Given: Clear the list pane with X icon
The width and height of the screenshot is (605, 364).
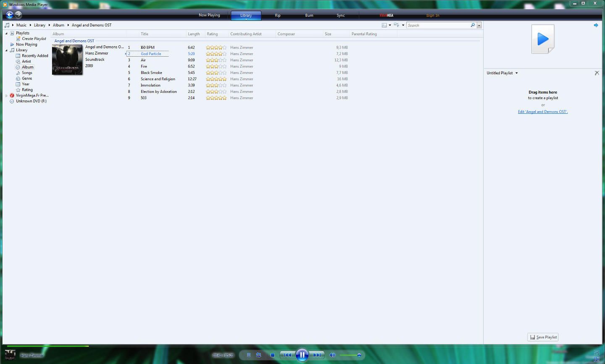Looking at the screenshot, I should click(x=597, y=73).
